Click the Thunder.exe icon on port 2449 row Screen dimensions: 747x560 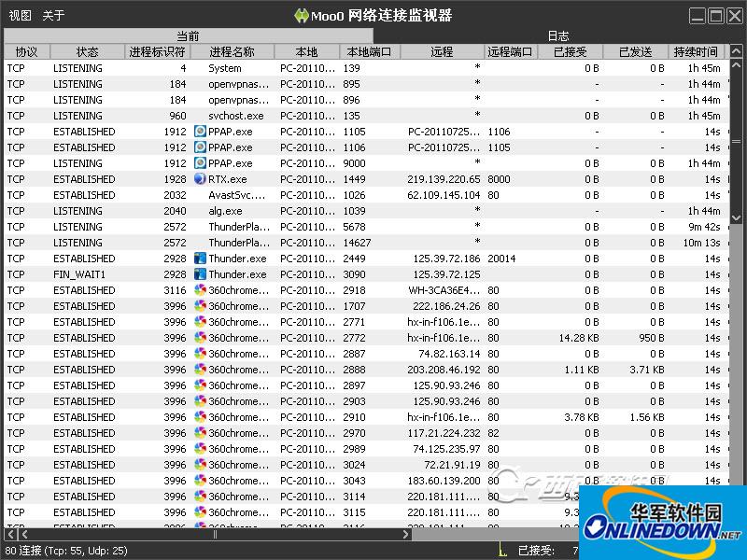200,259
